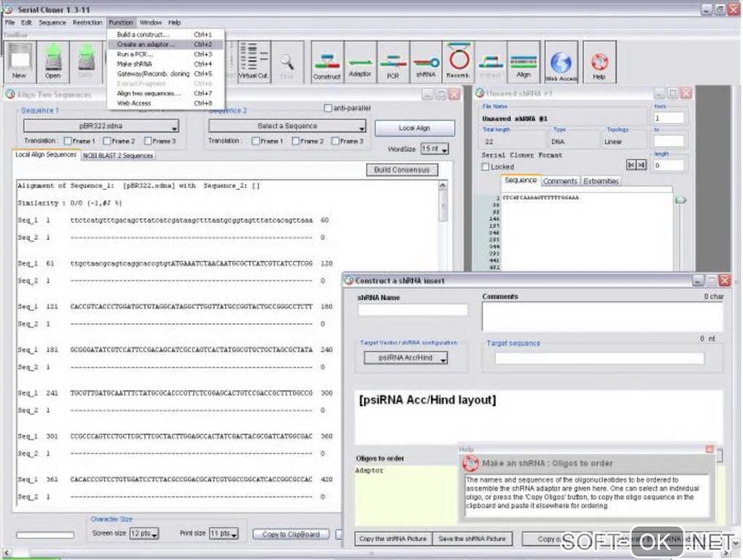The image size is (743, 560).
Task: Select Run a PCR menu entry
Action: [x=165, y=54]
